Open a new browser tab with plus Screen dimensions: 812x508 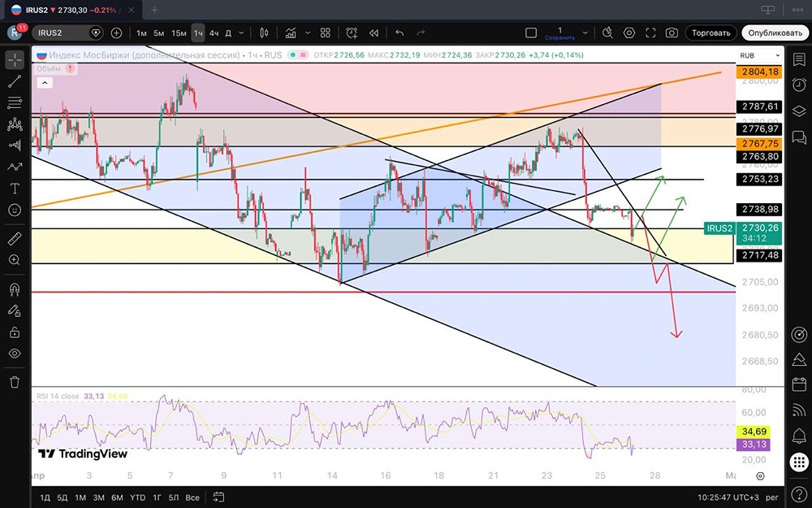(x=154, y=9)
